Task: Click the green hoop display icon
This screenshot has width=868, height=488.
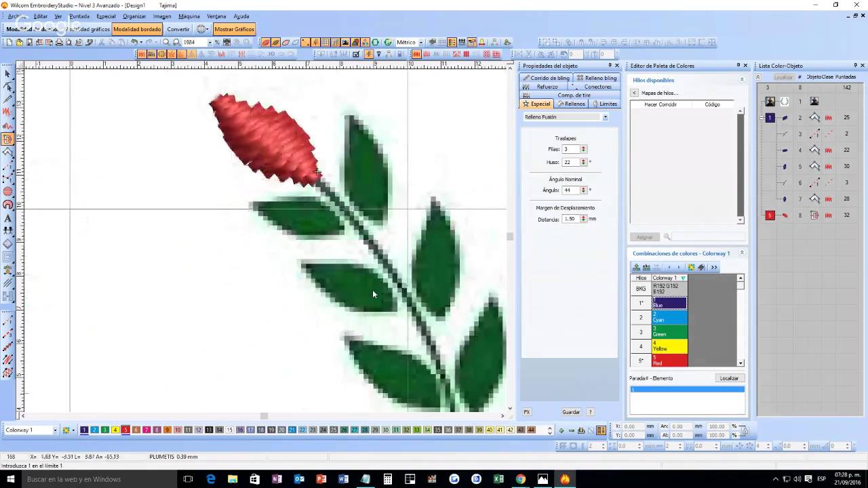Action: coord(376,42)
